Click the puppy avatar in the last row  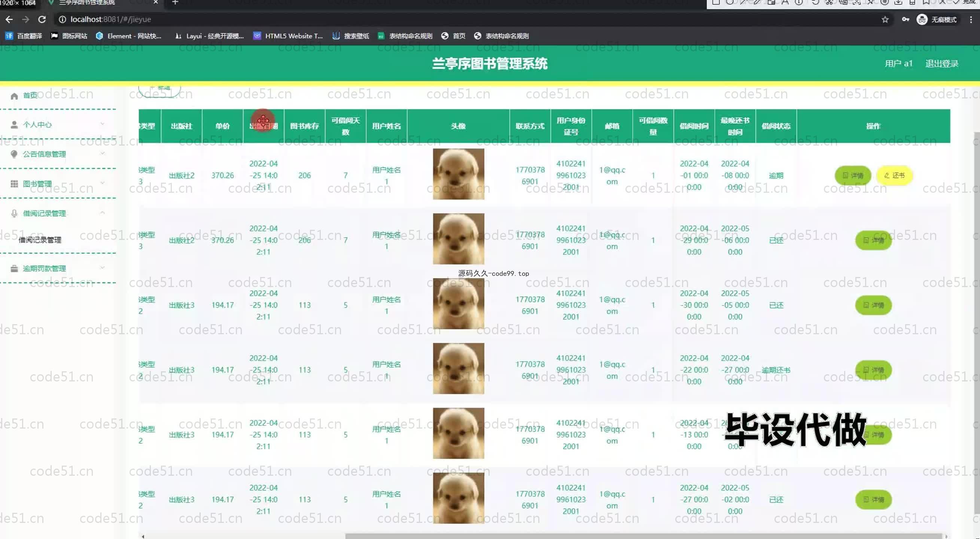[459, 498]
